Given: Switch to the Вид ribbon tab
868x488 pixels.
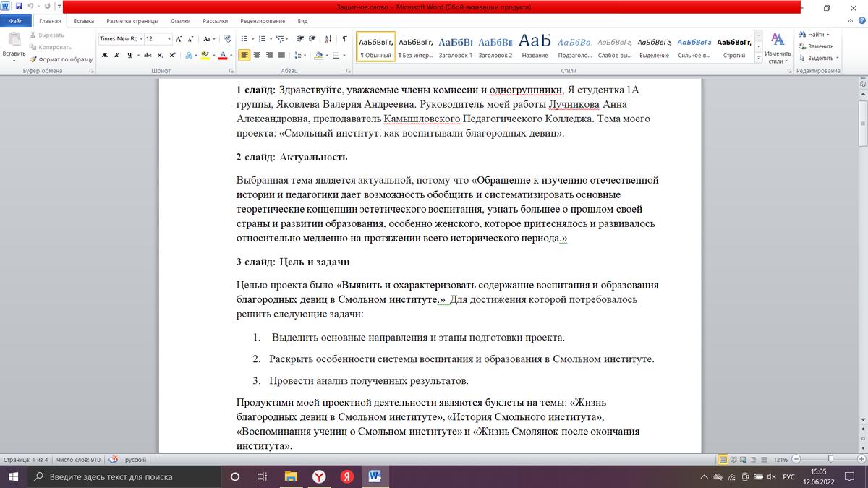Looking at the screenshot, I should 303,22.
